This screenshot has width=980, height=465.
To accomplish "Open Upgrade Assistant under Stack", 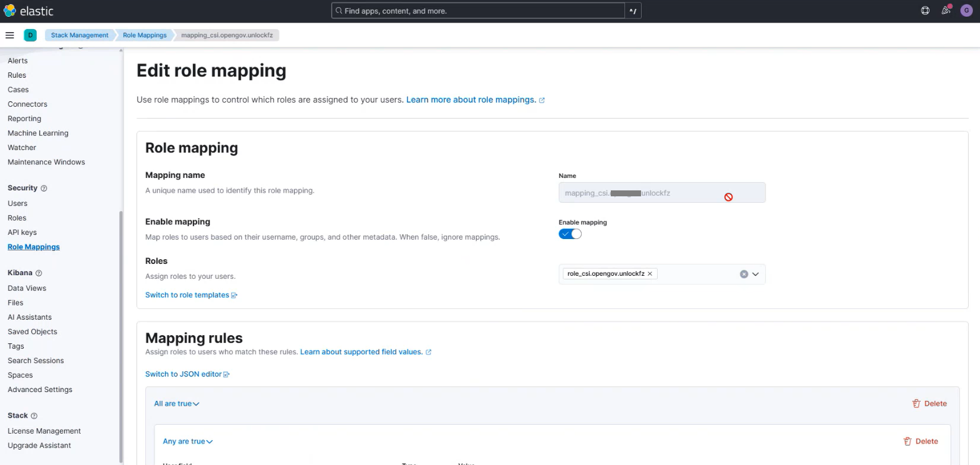I will coord(39,445).
